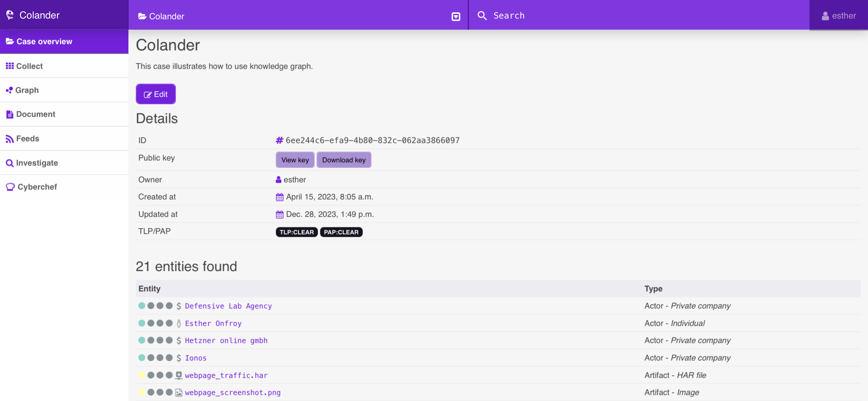Open the Investigate section
Screen dimensions: 868x401
[x=64, y=163]
